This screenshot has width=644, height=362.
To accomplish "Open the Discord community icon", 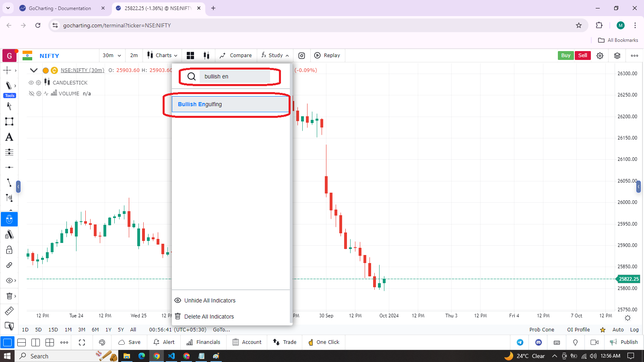I will [x=539, y=342].
